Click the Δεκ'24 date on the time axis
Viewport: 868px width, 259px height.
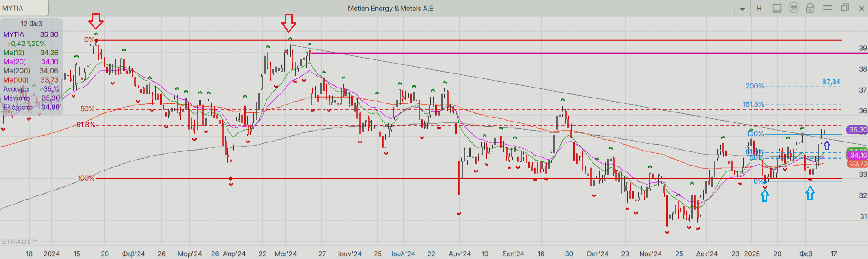707,254
